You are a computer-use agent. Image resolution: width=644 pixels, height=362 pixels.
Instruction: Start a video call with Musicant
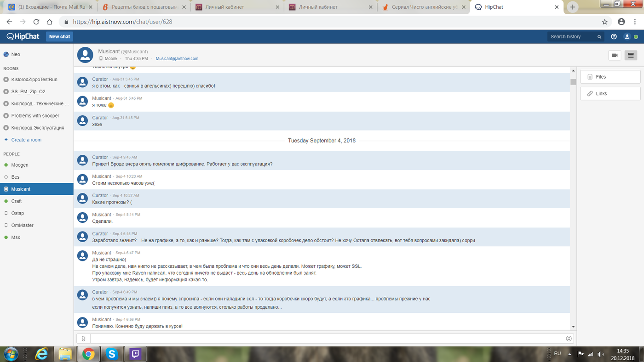[615, 55]
